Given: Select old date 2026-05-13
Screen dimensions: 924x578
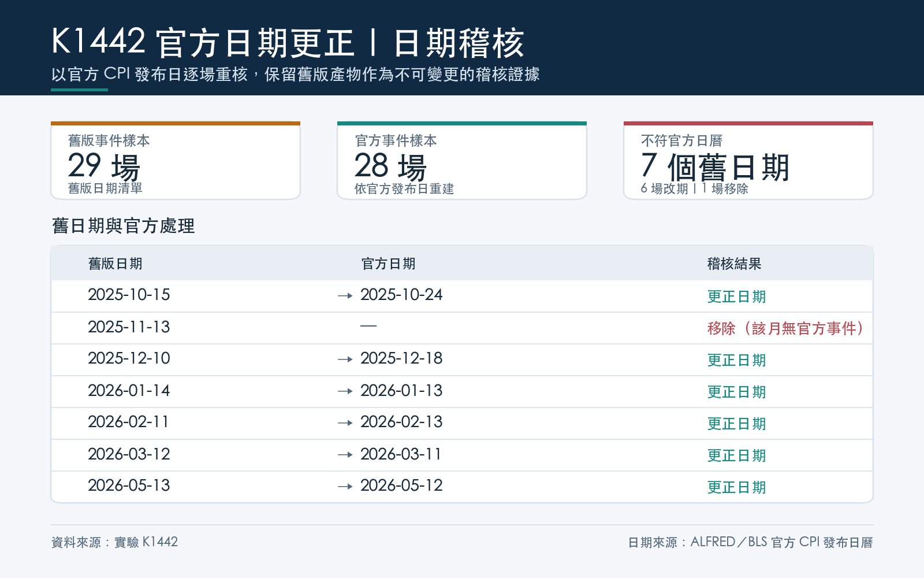Looking at the screenshot, I should point(129,486).
